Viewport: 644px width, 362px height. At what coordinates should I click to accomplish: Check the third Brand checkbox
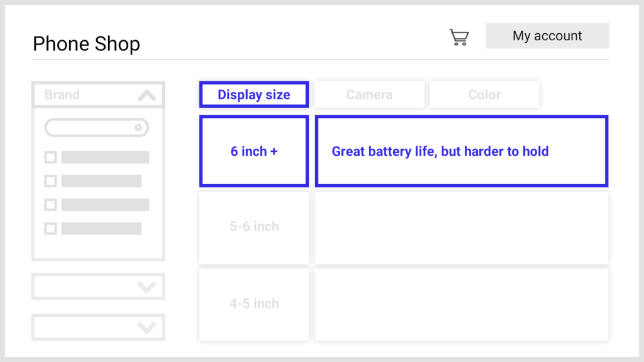click(x=51, y=205)
